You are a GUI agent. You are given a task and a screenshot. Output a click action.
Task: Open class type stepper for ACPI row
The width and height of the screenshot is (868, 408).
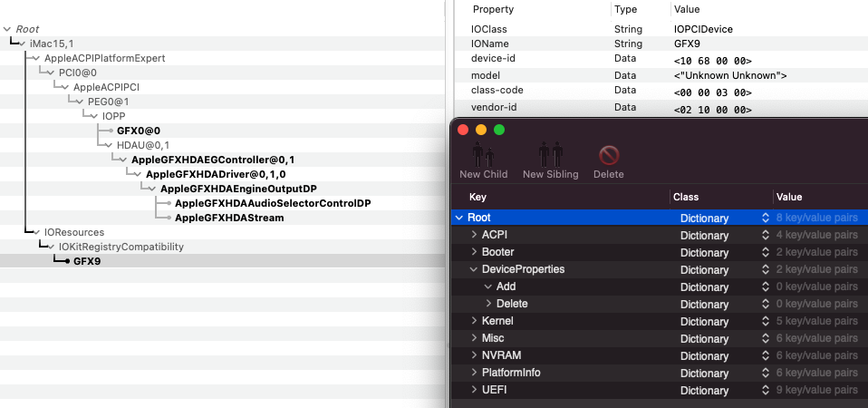(766, 235)
